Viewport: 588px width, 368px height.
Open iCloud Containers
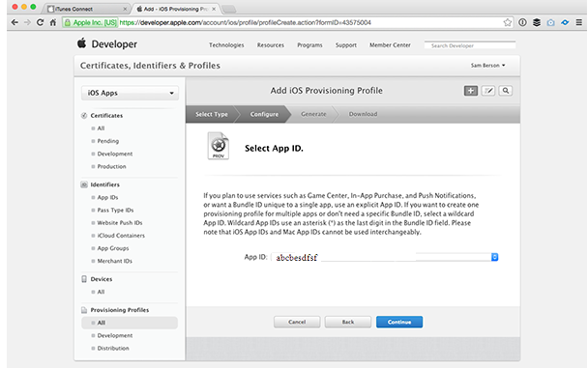[x=121, y=236]
